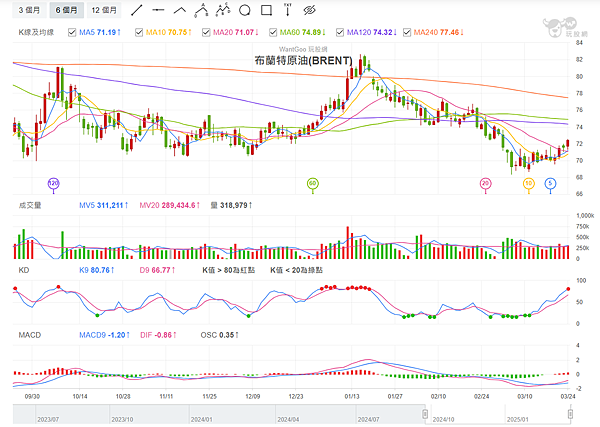Click the K值 < 20為綠點 legend text

(x=296, y=270)
